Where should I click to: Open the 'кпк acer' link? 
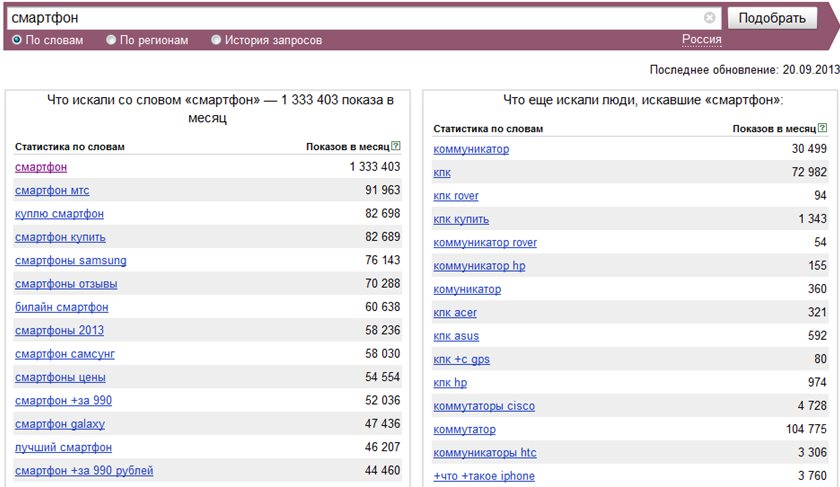click(455, 313)
